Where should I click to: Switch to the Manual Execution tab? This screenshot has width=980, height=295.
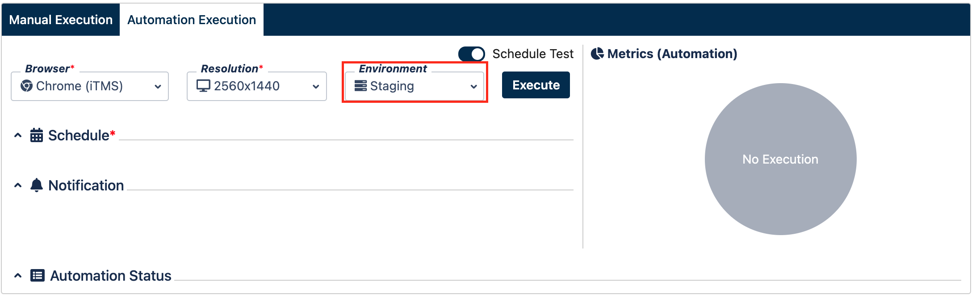click(61, 20)
